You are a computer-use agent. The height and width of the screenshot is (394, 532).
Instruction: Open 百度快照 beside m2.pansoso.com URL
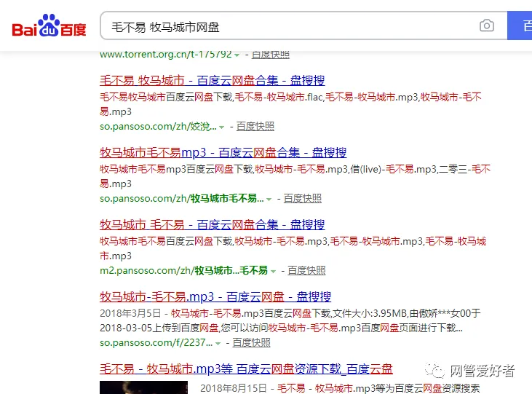pos(306,270)
